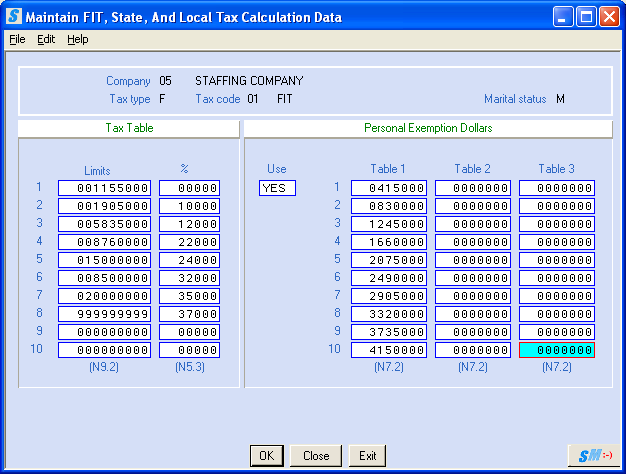626x474 pixels.
Task: Select Tax Table limit row 1 field
Action: pos(104,188)
